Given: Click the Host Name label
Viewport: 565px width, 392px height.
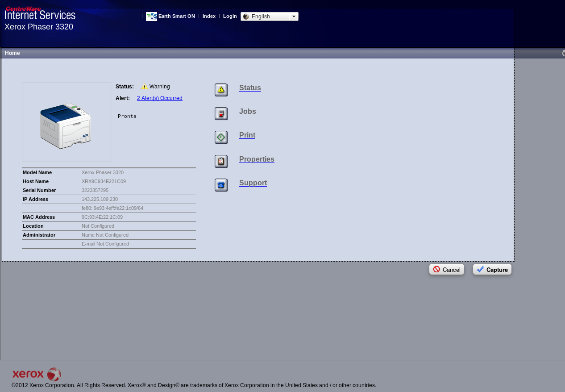Looking at the screenshot, I should tap(36, 181).
